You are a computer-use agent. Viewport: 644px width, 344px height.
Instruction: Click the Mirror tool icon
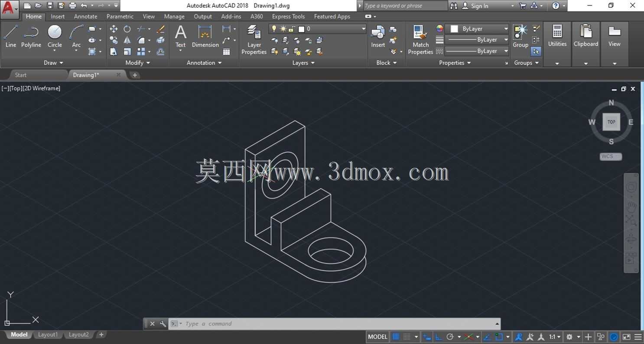(x=127, y=40)
